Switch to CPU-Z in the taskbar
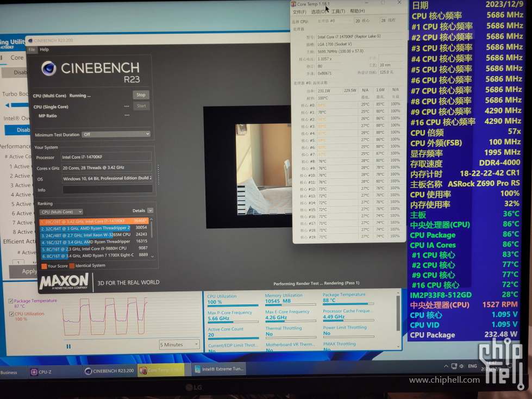 click(x=41, y=372)
